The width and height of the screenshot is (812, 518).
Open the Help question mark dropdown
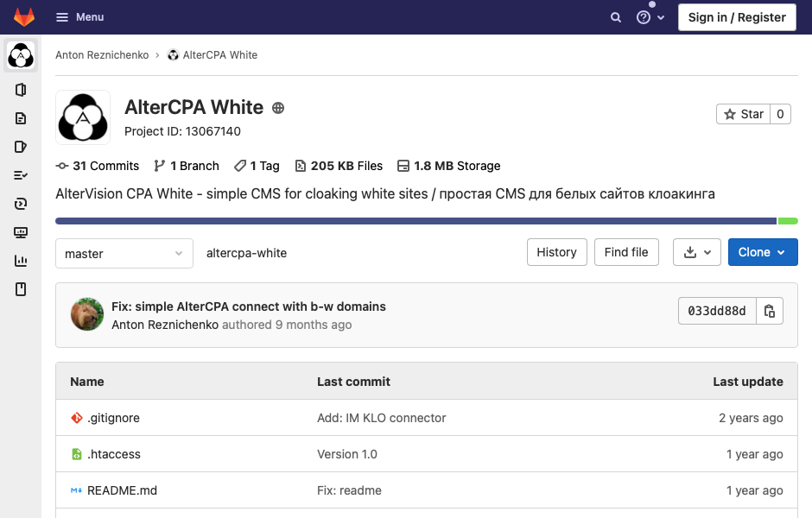[650, 17]
